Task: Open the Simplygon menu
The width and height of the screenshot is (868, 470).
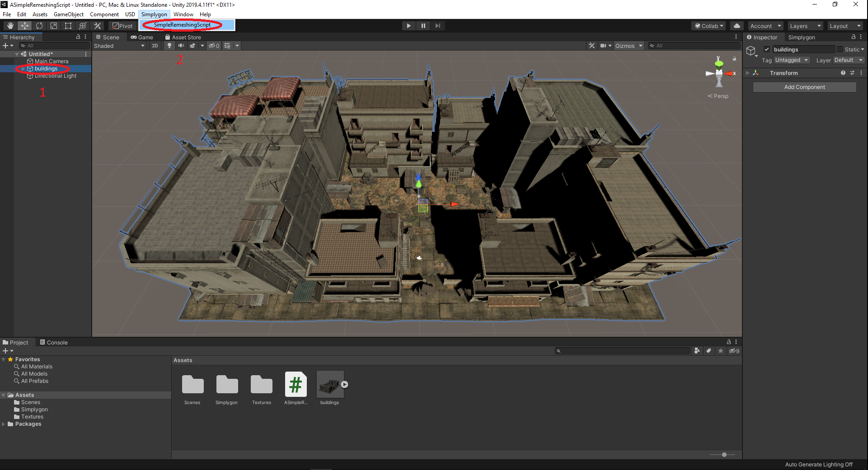Action: 154,14
